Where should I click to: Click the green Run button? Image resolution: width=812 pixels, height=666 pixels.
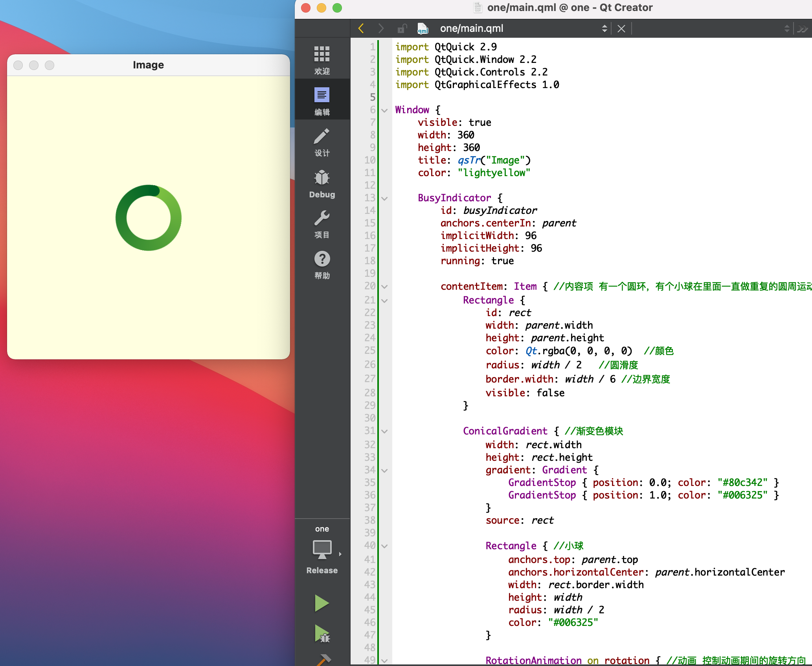click(x=322, y=603)
